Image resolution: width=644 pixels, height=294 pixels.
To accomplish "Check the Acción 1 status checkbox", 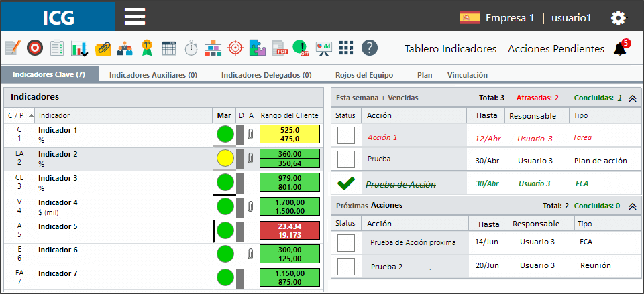I will pos(346,135).
